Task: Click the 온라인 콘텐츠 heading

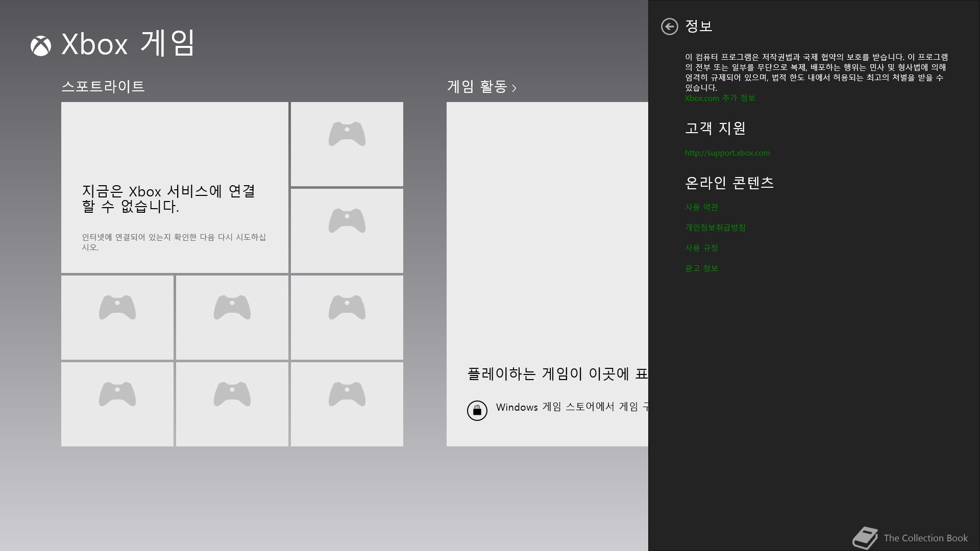Action: click(x=729, y=183)
